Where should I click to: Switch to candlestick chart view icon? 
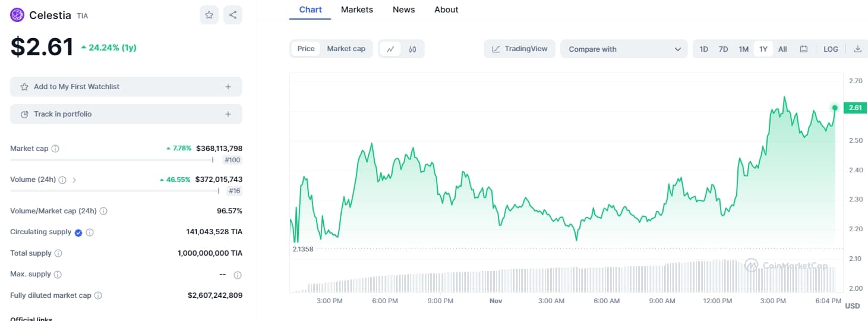412,49
